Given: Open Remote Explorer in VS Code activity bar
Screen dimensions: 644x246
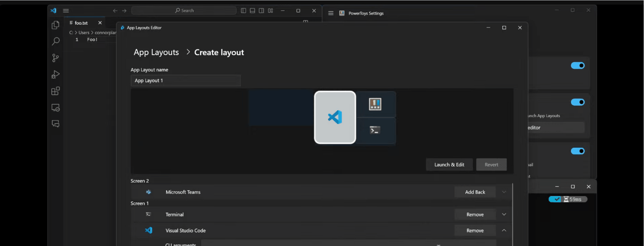Looking at the screenshot, I should pos(56,108).
